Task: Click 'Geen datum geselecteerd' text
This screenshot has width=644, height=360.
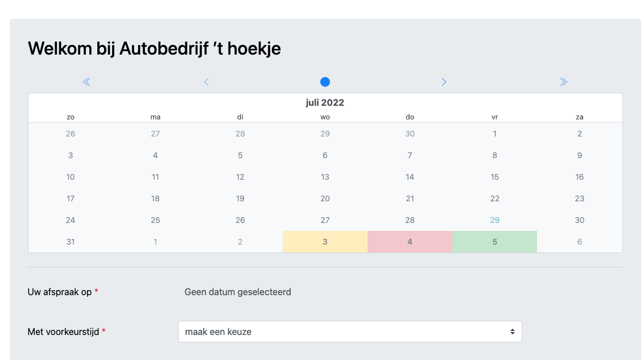Action: [x=238, y=292]
